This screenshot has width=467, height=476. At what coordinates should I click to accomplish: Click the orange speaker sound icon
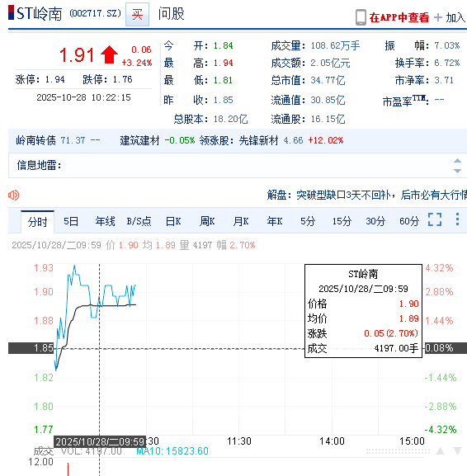(13, 195)
